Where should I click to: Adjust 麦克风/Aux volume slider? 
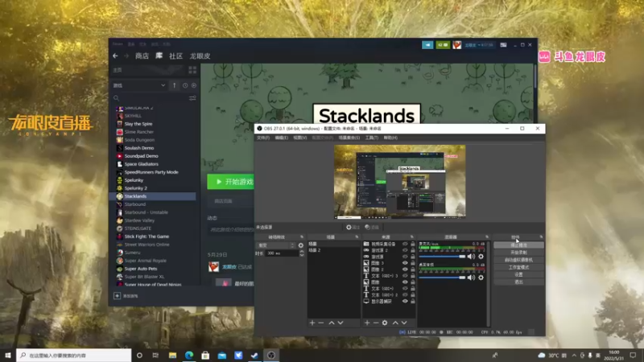(442, 257)
